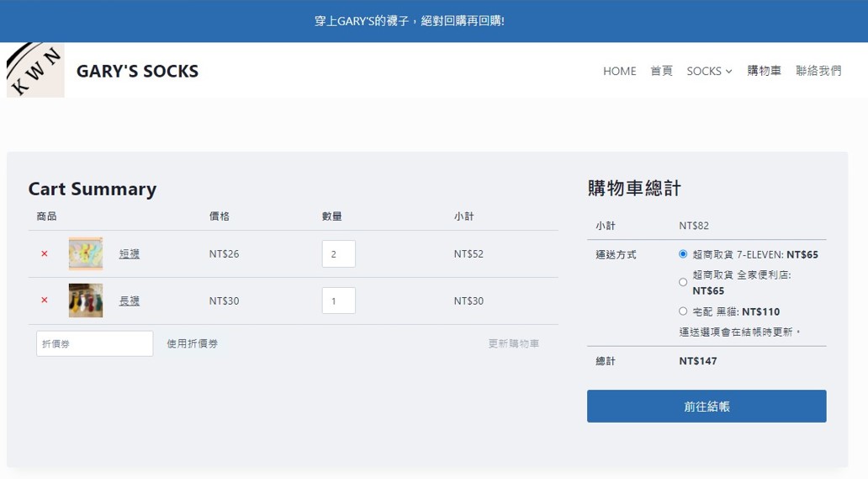Expand the SOCKS dropdown menu
Screen dimensions: 868x479
coord(709,71)
